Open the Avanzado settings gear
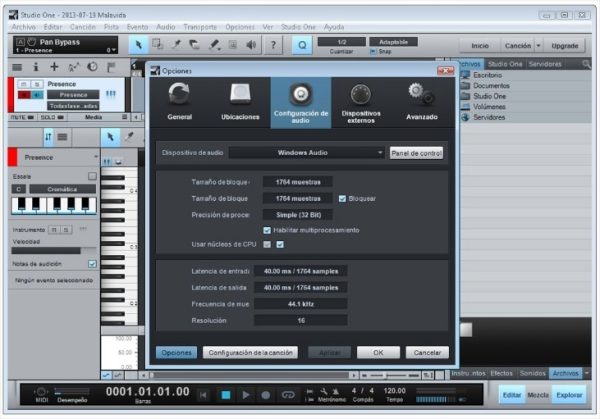Image resolution: width=600 pixels, height=419 pixels. [x=421, y=101]
